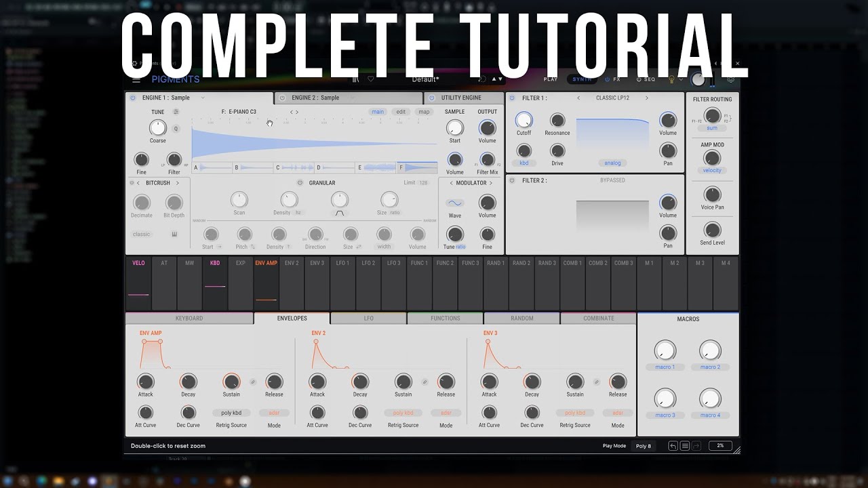This screenshot has height=488, width=868.
Task: Switch Bitcrush to next effect with right chevron
Action: pyautogui.click(x=178, y=183)
